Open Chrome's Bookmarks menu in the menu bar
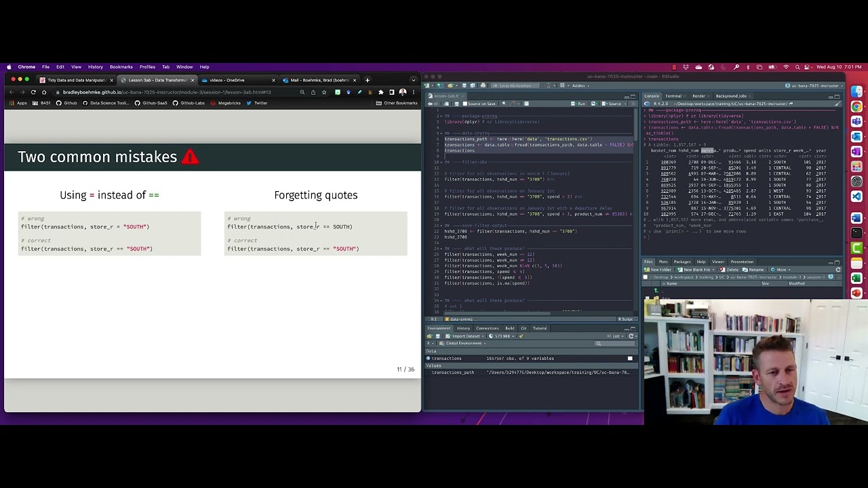 (x=121, y=66)
